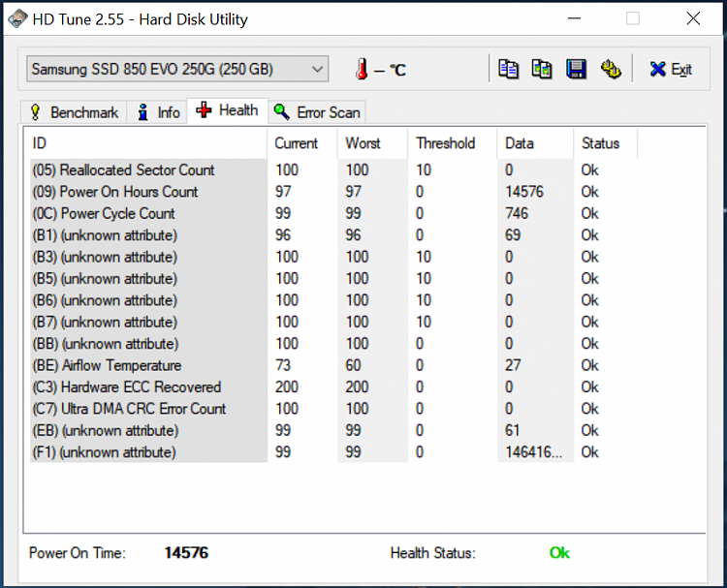Screen dimensions: 727x588
Task: Click the Exit button
Action: 671,70
